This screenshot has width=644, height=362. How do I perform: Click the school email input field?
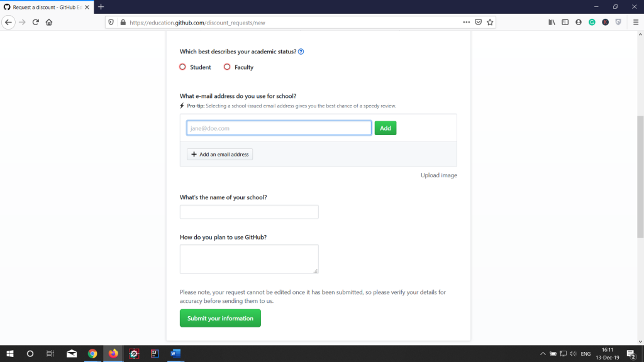(x=279, y=128)
